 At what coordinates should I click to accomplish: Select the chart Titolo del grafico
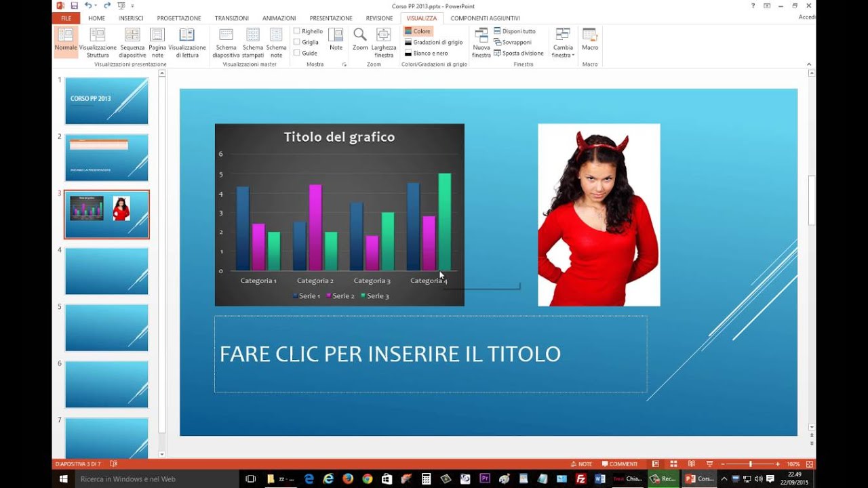click(x=340, y=215)
